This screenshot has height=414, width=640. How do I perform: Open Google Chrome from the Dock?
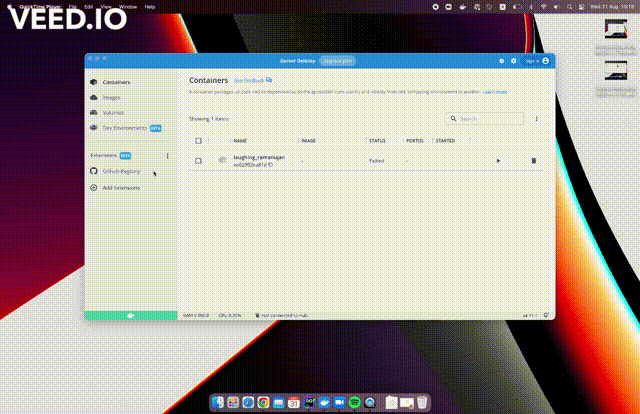(263, 403)
